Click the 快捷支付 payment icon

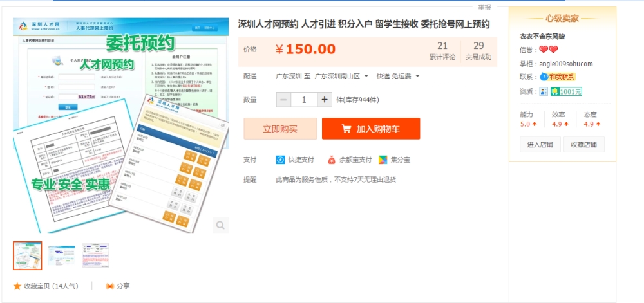click(x=281, y=160)
